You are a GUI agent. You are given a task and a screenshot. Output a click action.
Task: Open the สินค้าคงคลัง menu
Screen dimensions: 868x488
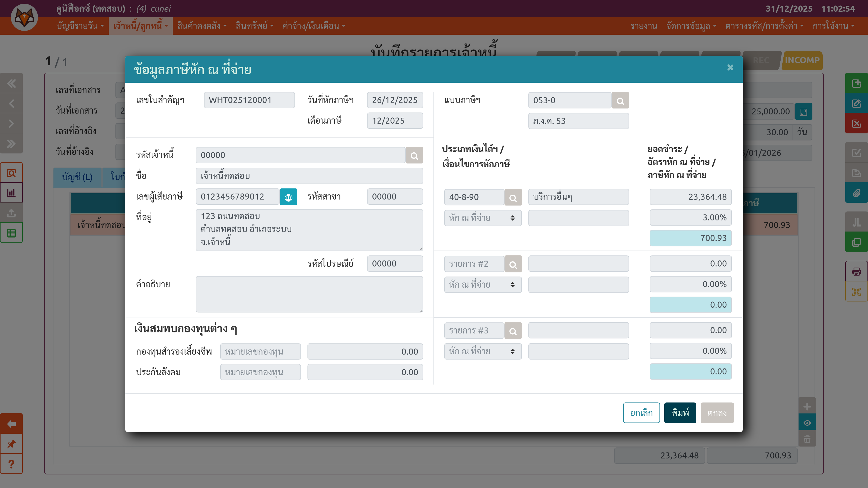202,26
